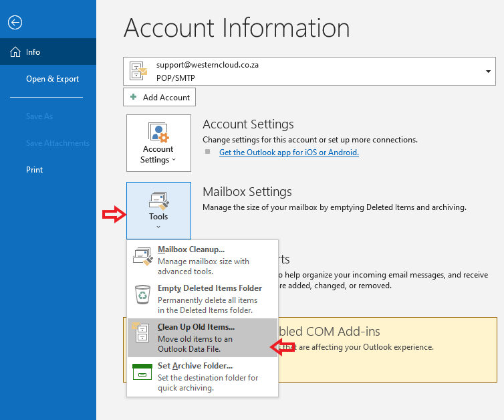This screenshot has height=420, width=504.
Task: Click 'are affecting your Outlook experience' text
Action: pos(366,347)
